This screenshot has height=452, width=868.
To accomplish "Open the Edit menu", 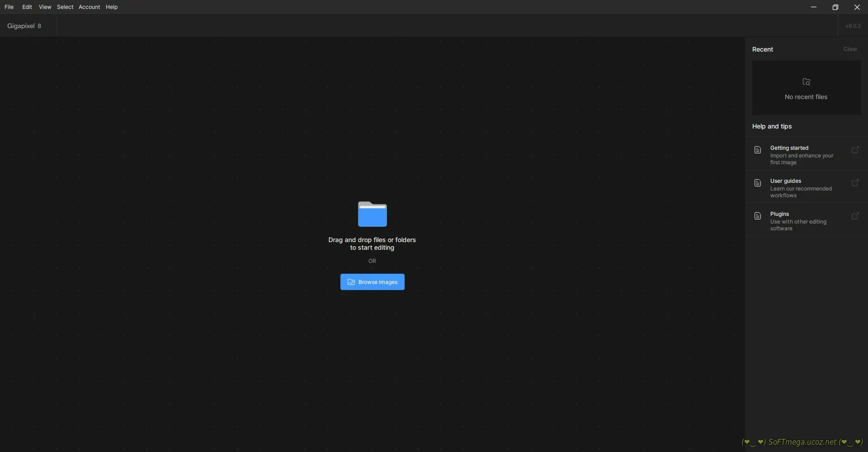I will click(27, 7).
